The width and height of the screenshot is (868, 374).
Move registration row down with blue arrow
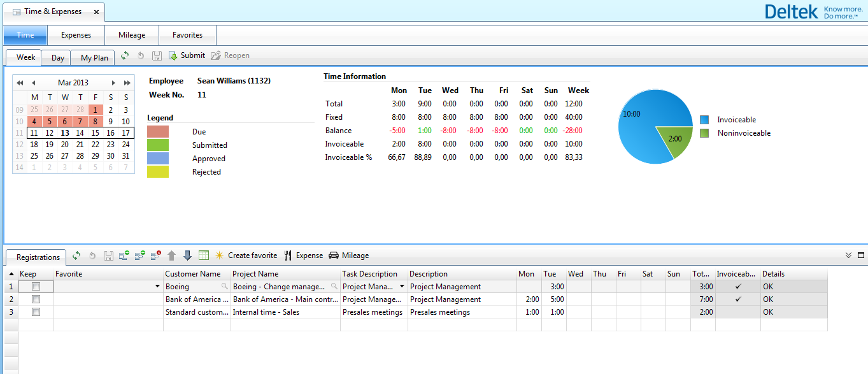click(187, 255)
